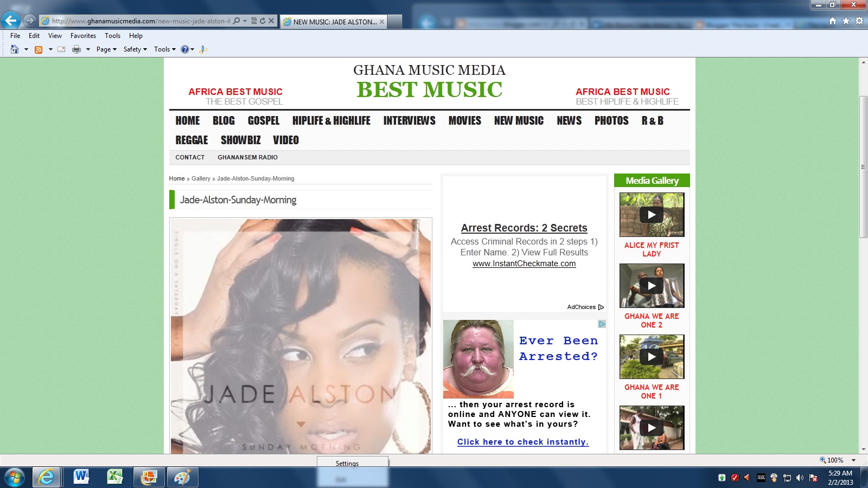The height and width of the screenshot is (488, 868).
Task: Click the scrollbar down arrow
Action: [863, 450]
